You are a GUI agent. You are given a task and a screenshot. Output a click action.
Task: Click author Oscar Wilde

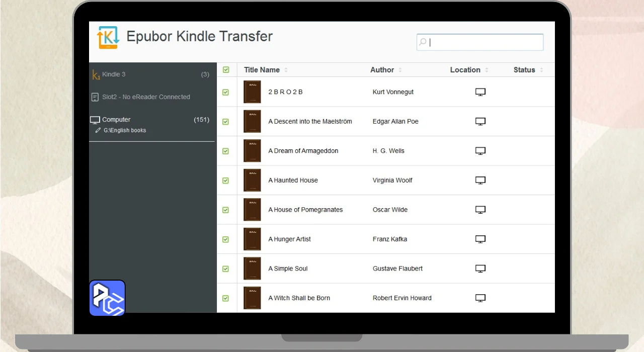click(x=390, y=210)
